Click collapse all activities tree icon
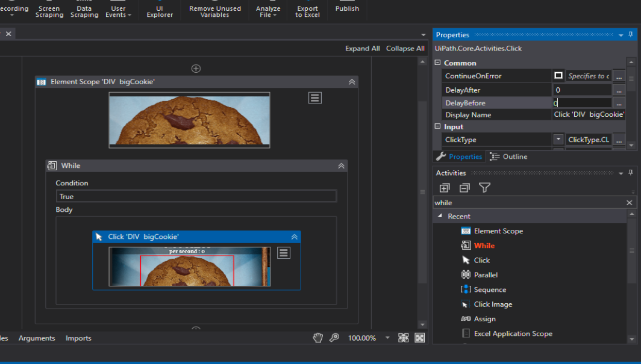Image resolution: width=641 pixels, height=364 pixels. coord(464,188)
